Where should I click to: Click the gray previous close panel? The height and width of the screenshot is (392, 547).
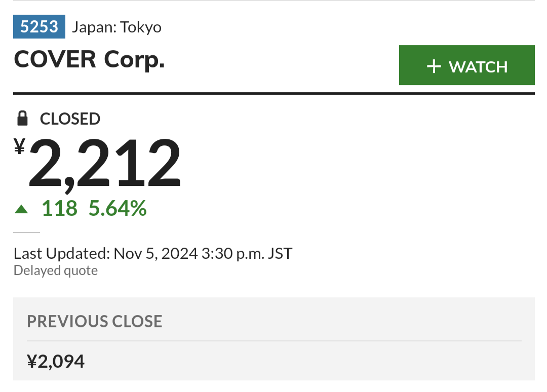pos(274,339)
